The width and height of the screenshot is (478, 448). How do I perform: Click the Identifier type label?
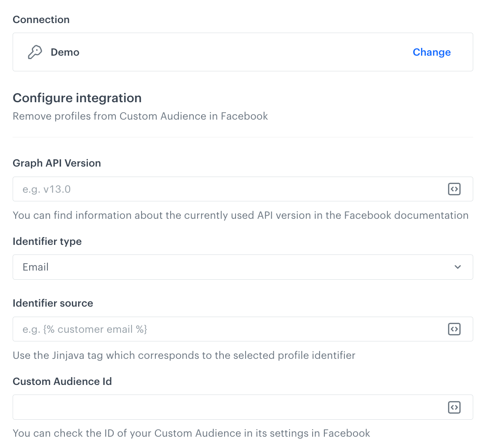pyautogui.click(x=47, y=241)
